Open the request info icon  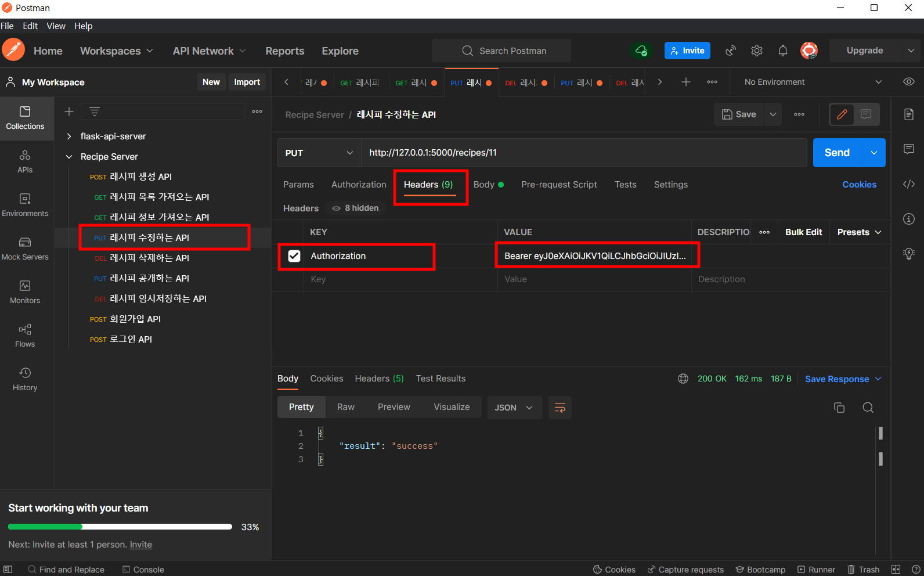pos(909,219)
